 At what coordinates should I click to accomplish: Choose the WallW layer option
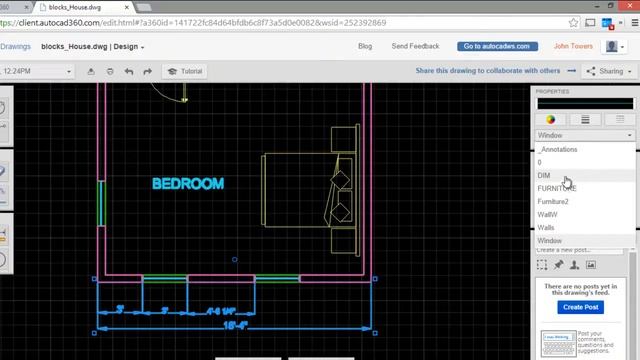tap(585, 215)
